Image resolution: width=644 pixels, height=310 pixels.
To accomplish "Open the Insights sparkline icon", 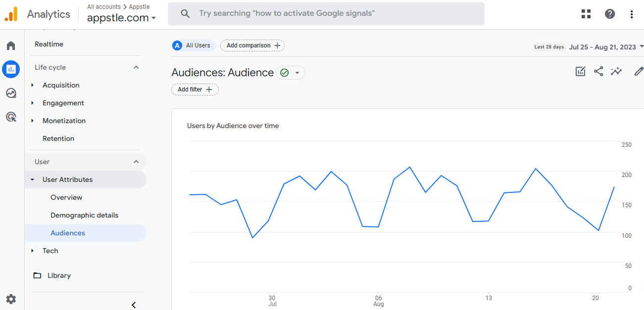I will point(616,71).
